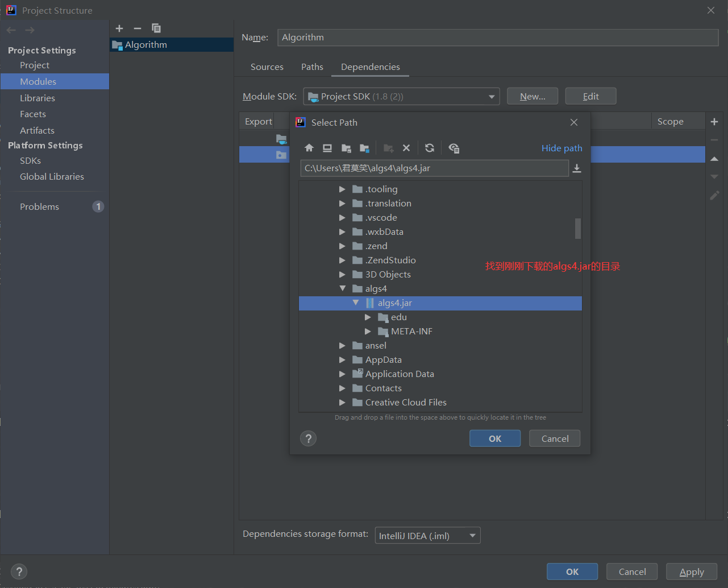This screenshot has height=588, width=728.
Task: Click the forward navigation arrow
Action: point(30,30)
